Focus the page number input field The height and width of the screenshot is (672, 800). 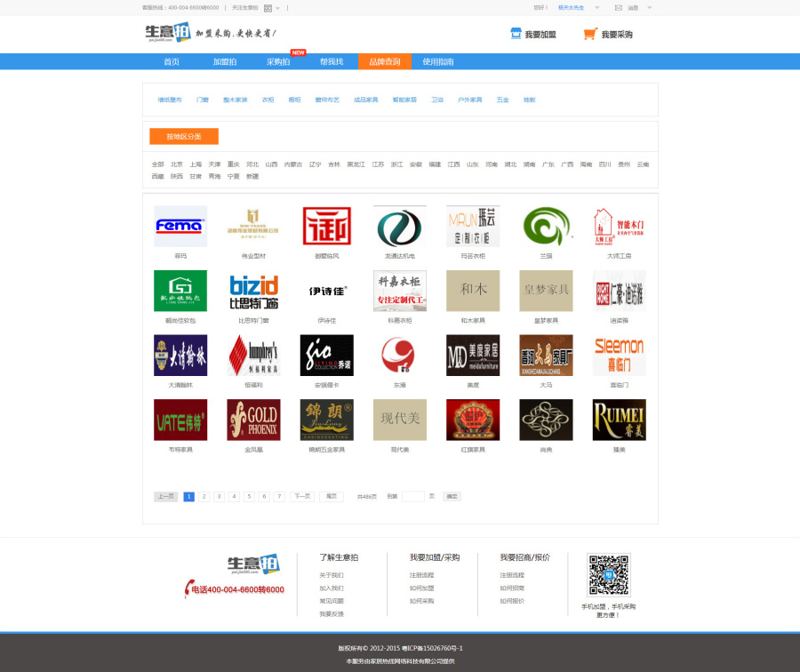(x=413, y=497)
